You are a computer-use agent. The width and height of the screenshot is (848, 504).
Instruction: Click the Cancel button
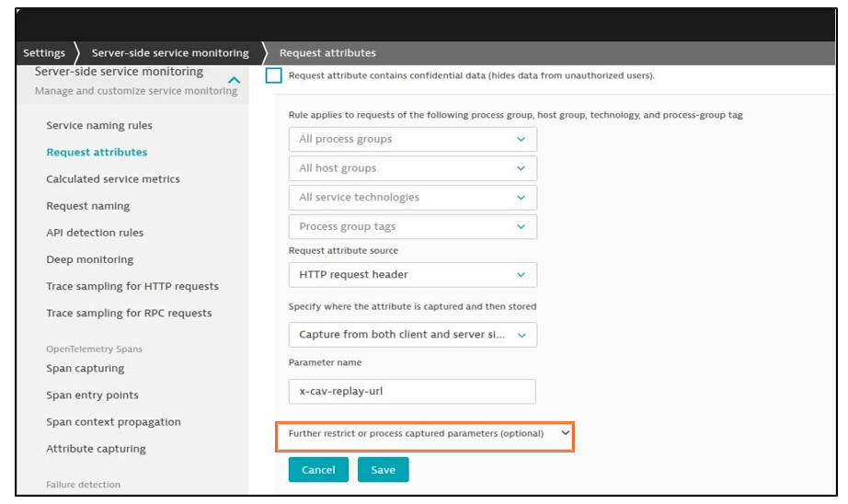[x=318, y=470]
